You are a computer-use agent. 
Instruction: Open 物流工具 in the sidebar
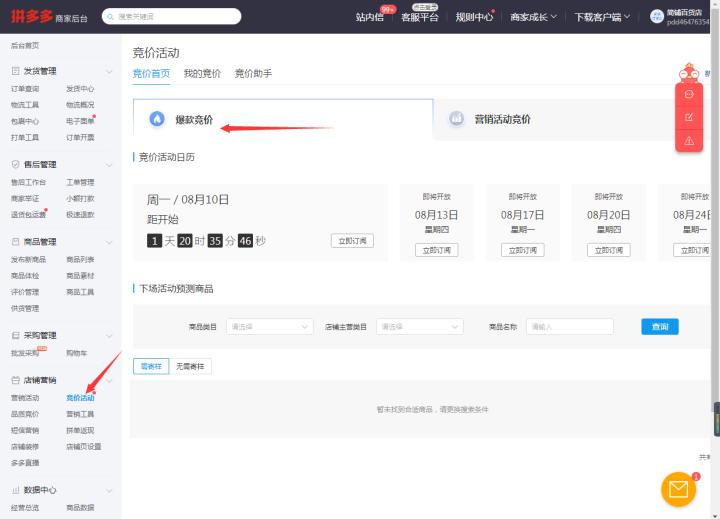coord(25,105)
